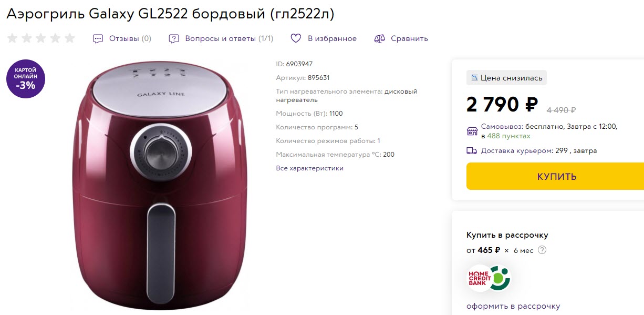
Task: Click the questions-and-answers icon
Action: [173, 38]
